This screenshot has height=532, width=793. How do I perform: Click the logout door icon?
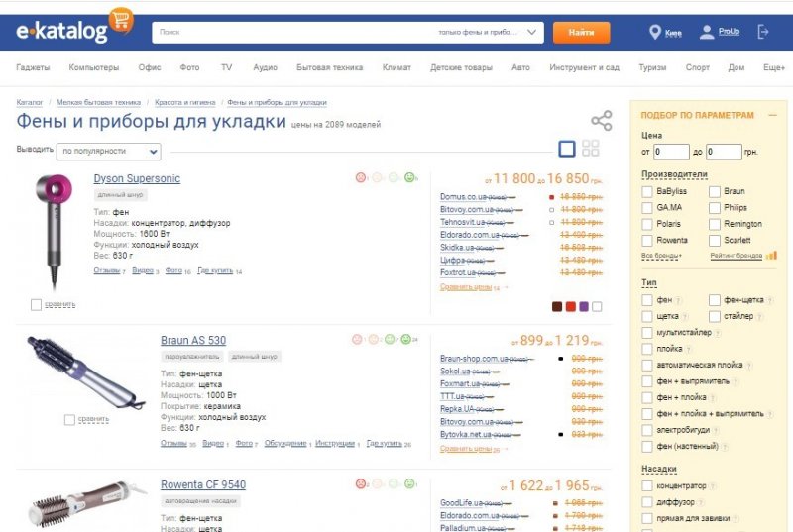pyautogui.click(x=763, y=32)
